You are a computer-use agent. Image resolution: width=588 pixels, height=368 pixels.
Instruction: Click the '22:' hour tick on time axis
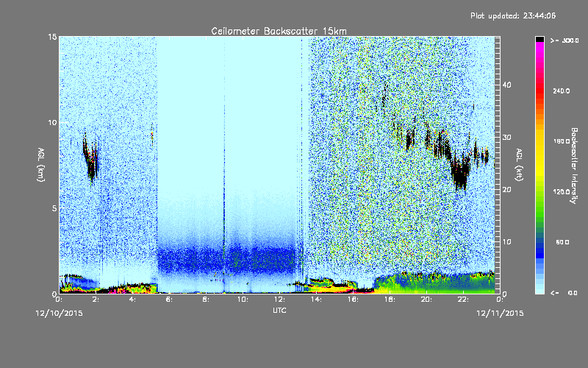click(463, 300)
